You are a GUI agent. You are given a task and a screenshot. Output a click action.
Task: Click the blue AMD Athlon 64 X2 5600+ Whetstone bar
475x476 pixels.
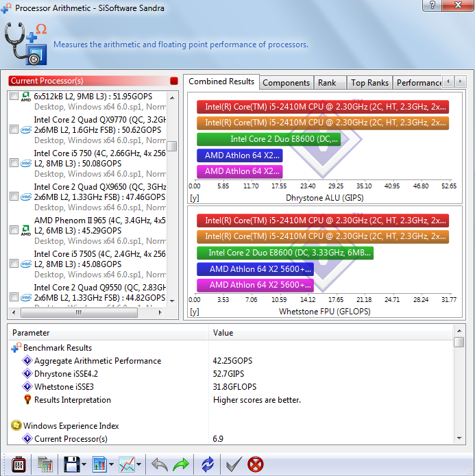(x=255, y=269)
